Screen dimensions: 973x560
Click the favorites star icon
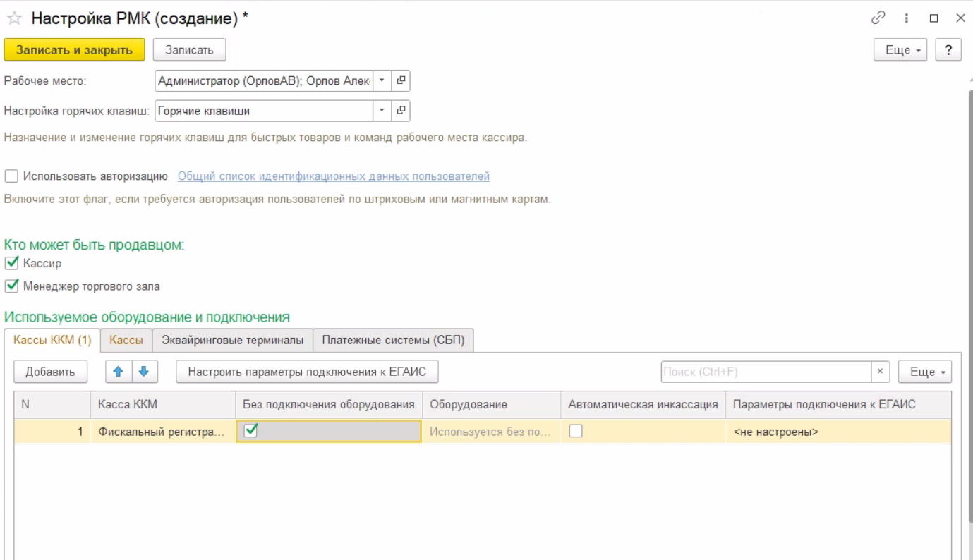(x=14, y=20)
